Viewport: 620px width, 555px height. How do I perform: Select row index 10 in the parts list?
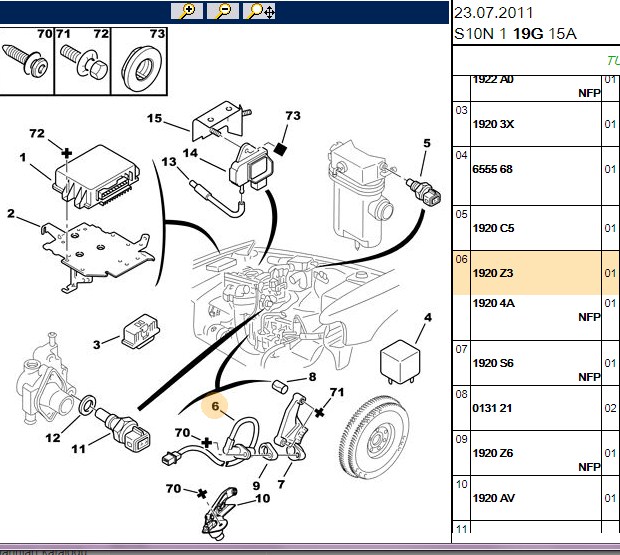(461, 484)
